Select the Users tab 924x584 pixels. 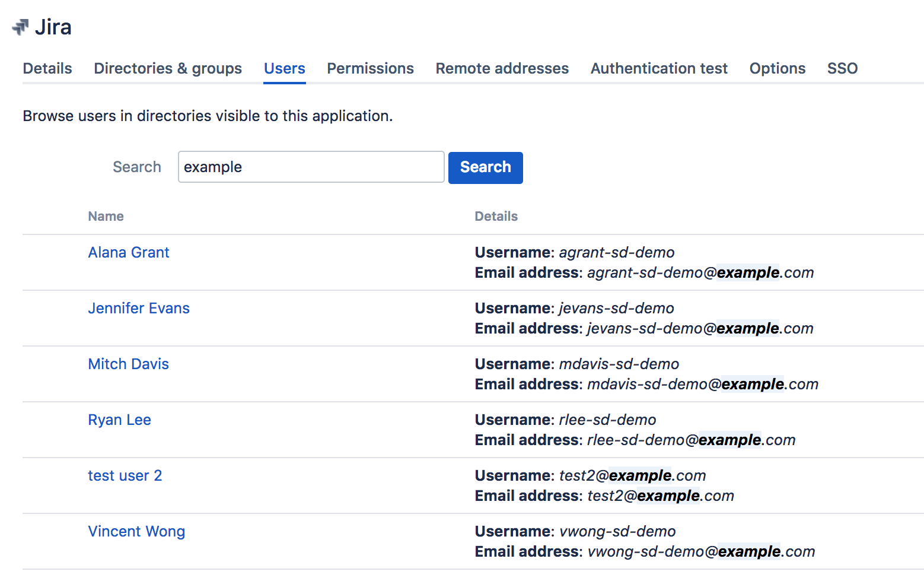(284, 69)
